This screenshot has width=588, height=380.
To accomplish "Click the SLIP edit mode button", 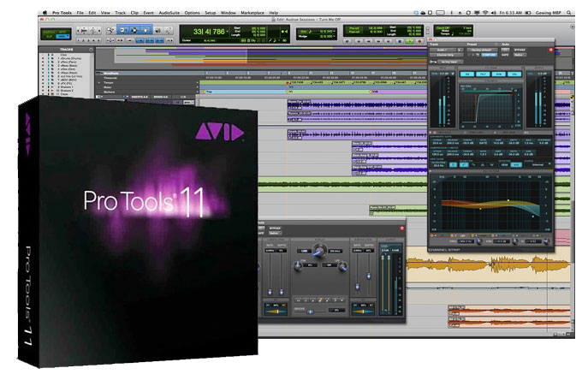I will pyautogui.click(x=49, y=36).
